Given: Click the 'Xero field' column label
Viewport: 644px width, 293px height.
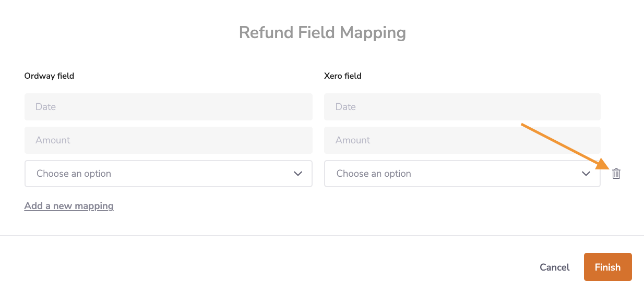Looking at the screenshot, I should point(343,76).
